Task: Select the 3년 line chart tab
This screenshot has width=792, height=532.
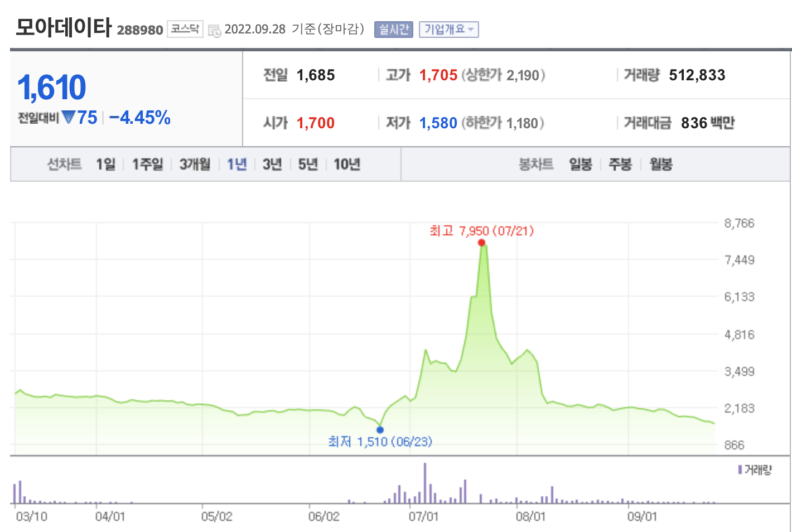Action: (x=272, y=164)
